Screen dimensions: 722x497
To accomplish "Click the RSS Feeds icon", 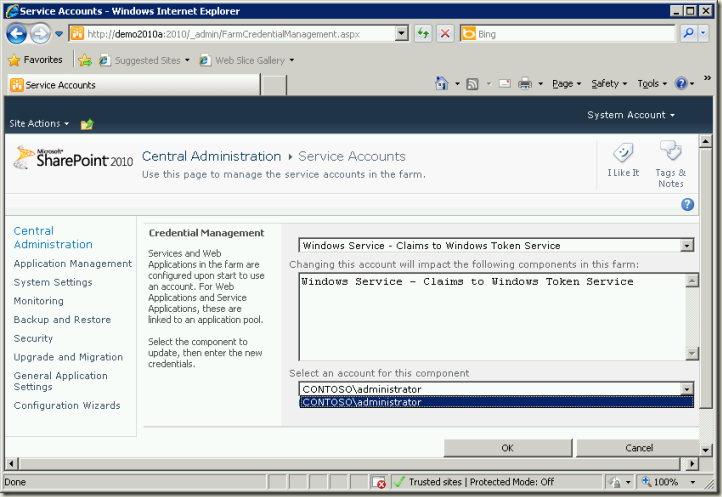I will [472, 84].
